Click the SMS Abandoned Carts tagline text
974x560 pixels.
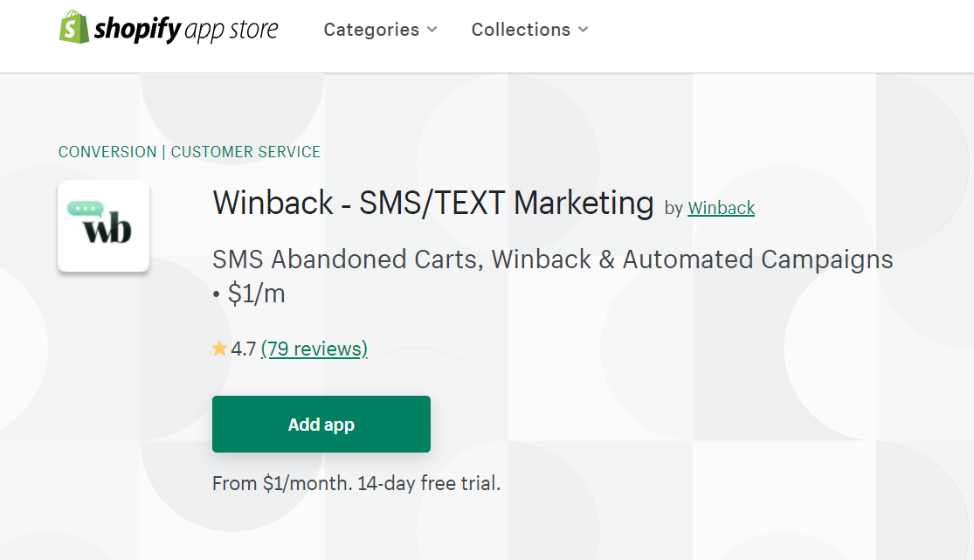[x=552, y=259]
